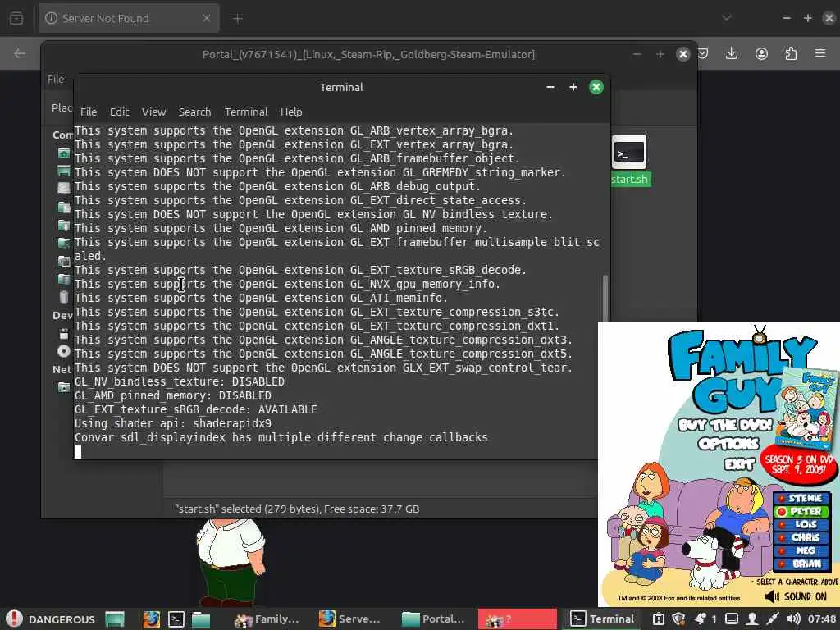Image resolution: width=840 pixels, height=630 pixels.
Task: Click the trash icon in file manager sidebar
Action: pos(64,297)
